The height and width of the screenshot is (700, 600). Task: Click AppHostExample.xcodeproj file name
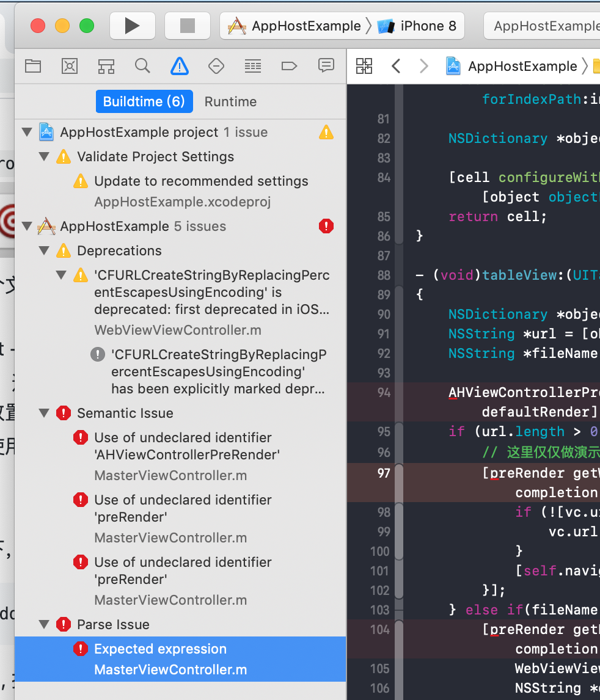(183, 202)
